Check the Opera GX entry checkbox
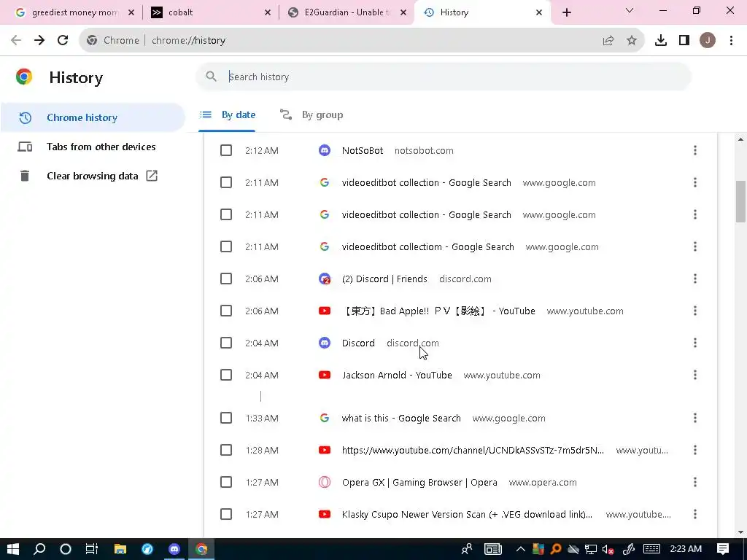The width and height of the screenshot is (747, 560). (226, 482)
